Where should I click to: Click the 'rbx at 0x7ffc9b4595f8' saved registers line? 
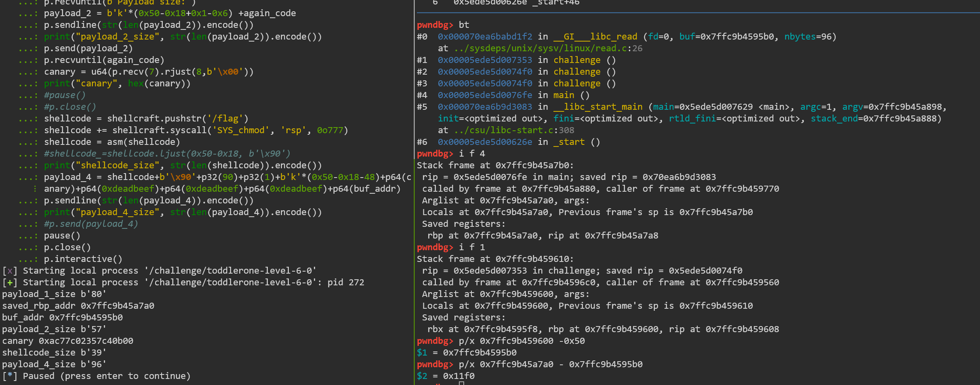tap(603, 329)
